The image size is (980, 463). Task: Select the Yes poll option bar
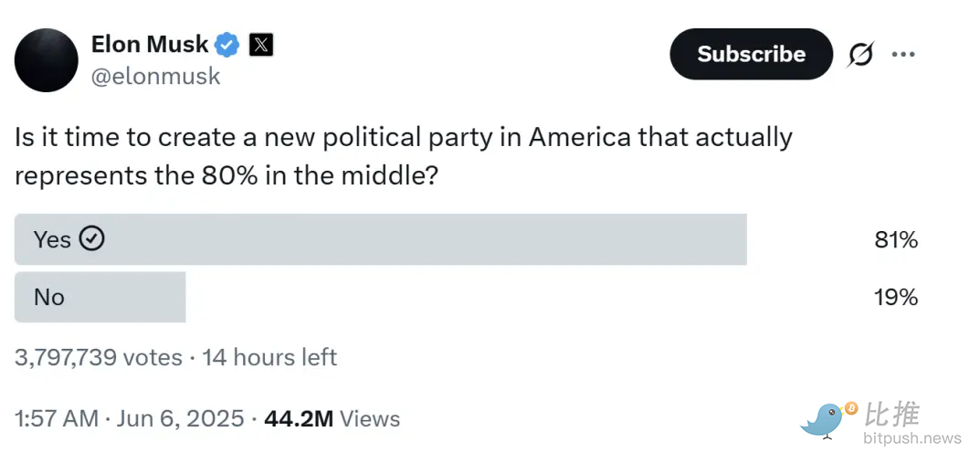(380, 239)
